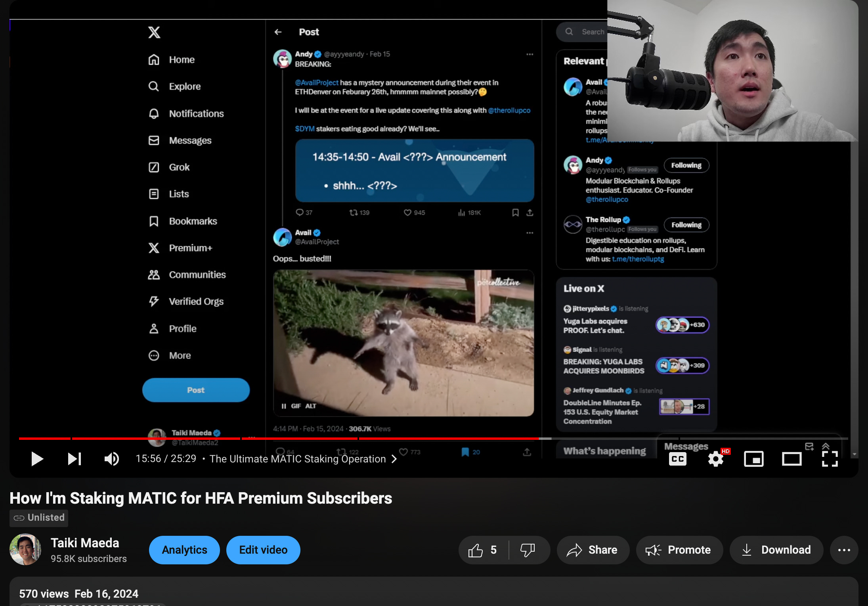Toggle the blue bookmark showing 20
This screenshot has height=606, width=868.
click(470, 453)
